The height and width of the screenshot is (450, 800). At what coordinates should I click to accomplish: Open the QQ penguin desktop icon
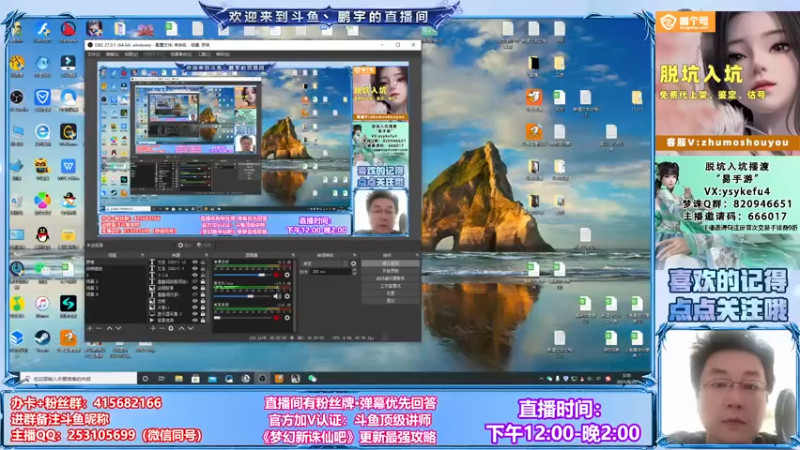tap(42, 237)
